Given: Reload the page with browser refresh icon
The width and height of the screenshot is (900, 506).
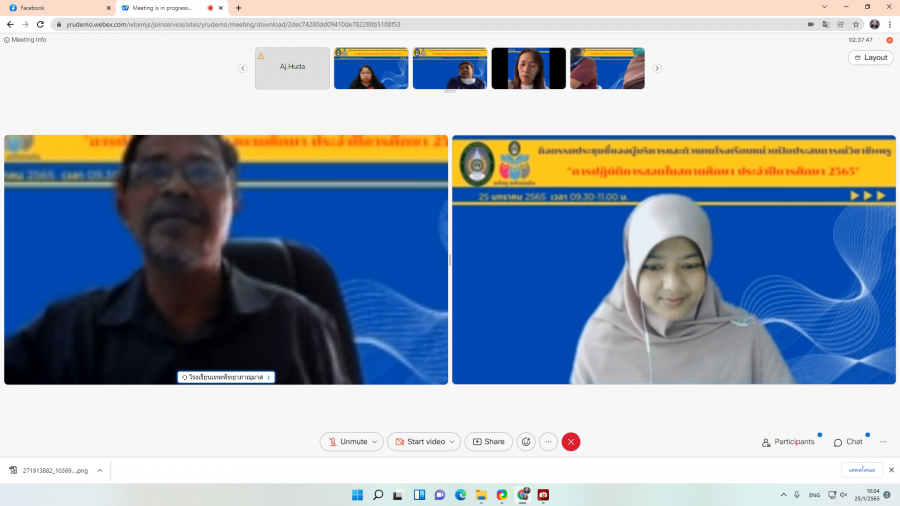Looking at the screenshot, I should pyautogui.click(x=39, y=24).
